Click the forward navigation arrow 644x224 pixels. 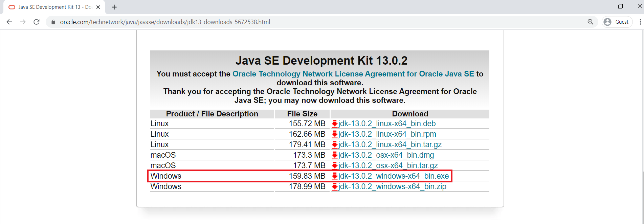tap(23, 22)
